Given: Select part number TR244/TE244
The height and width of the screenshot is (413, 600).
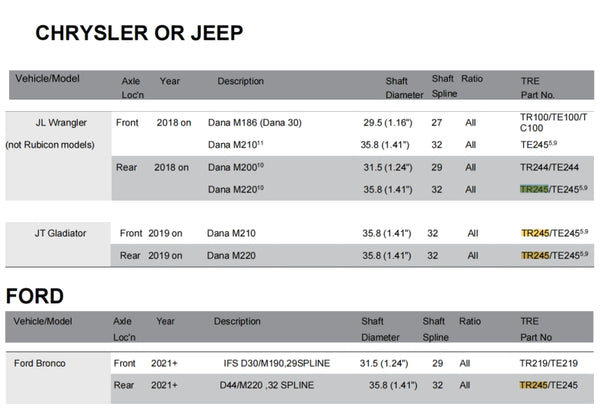Looking at the screenshot, I should click(x=548, y=167).
